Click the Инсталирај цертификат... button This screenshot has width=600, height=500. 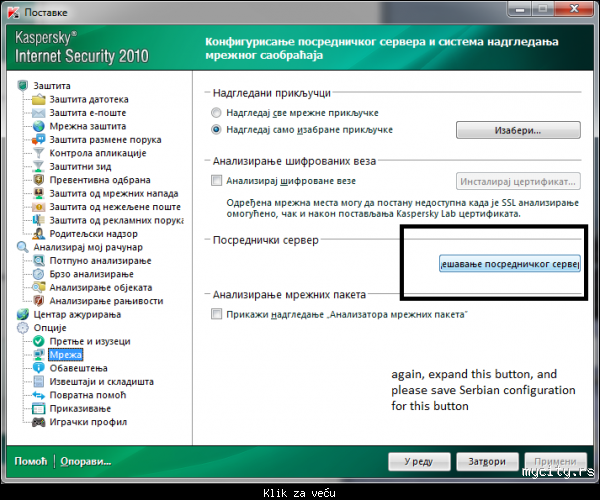(x=518, y=181)
